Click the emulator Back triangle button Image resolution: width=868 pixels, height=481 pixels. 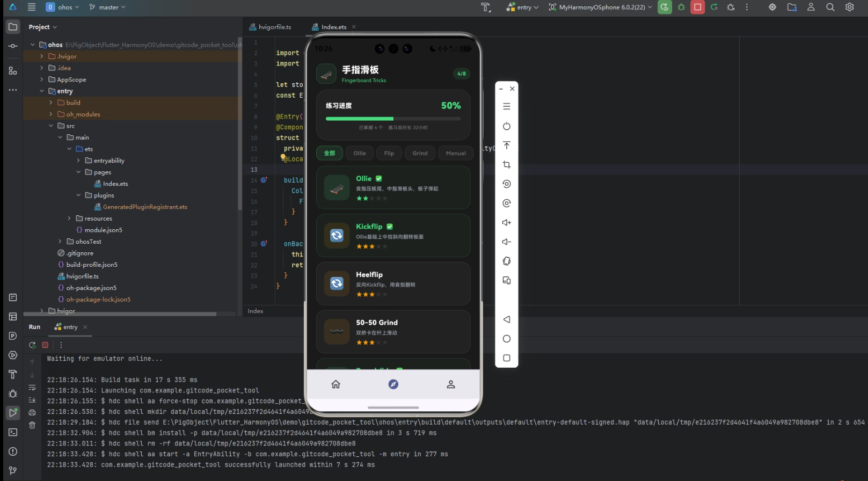(x=506, y=319)
